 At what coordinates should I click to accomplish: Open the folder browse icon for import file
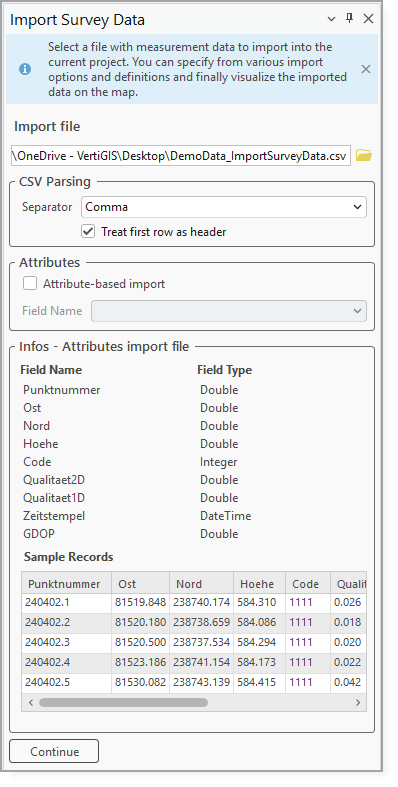363,156
